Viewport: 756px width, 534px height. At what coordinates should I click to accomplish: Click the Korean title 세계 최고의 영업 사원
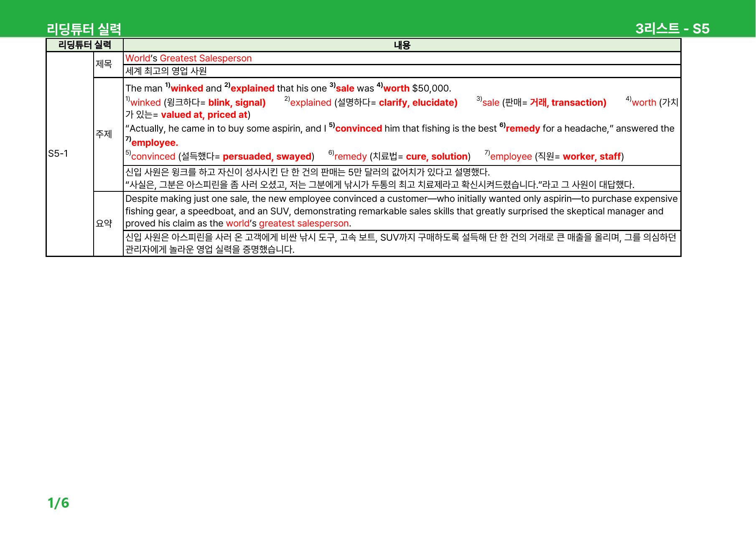coord(166,71)
